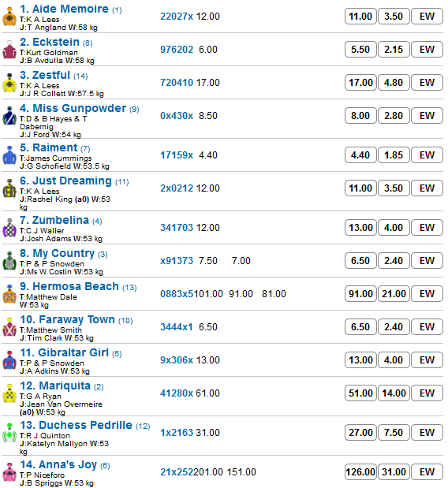Screen dimensions: 448x488
Task: Click the green and white silks for Duchess Pedrille
Action: coord(9,433)
